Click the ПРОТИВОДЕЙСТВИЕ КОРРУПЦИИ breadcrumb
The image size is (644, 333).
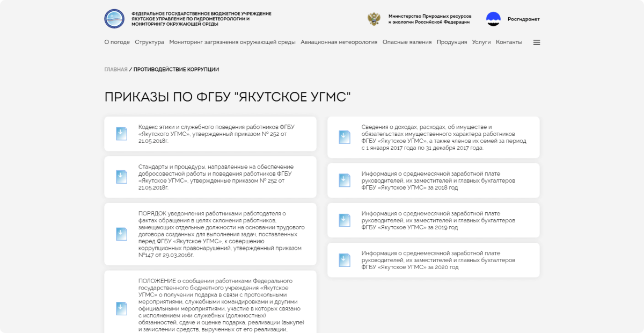pyautogui.click(x=176, y=69)
